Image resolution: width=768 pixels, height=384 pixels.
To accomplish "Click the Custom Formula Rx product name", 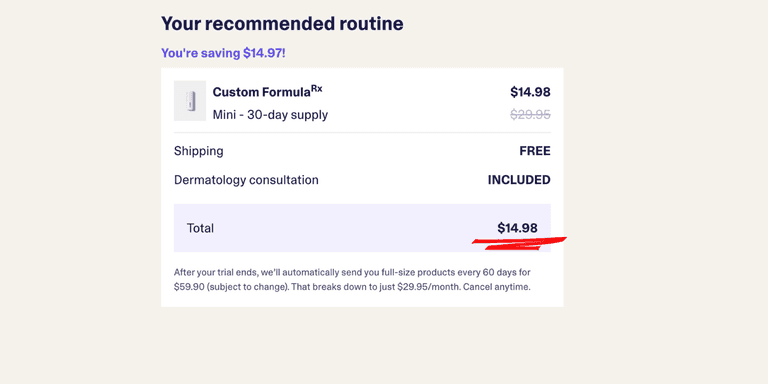I will 267,92.
